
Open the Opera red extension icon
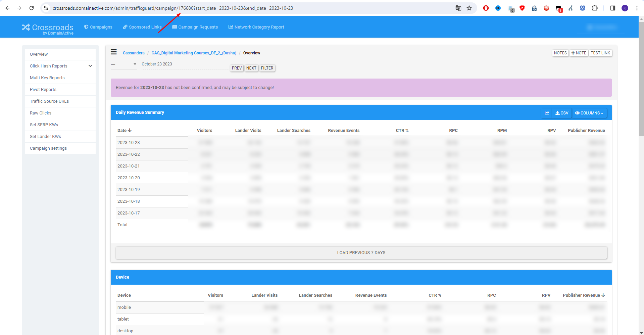[486, 8]
